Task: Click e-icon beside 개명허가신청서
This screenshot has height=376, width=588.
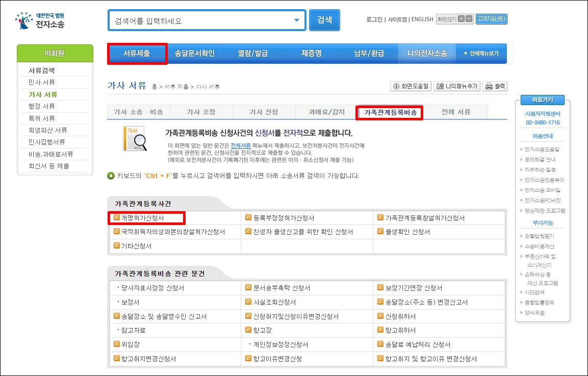Action: tap(117, 218)
